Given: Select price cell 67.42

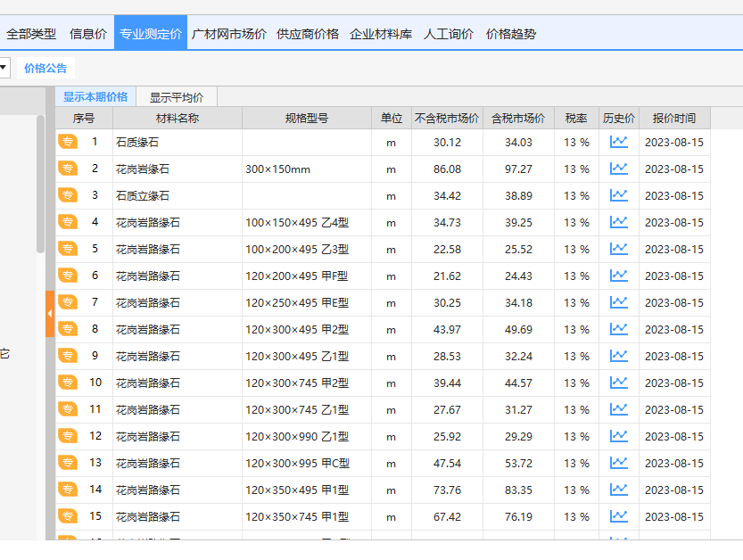Looking at the screenshot, I should tap(447, 517).
